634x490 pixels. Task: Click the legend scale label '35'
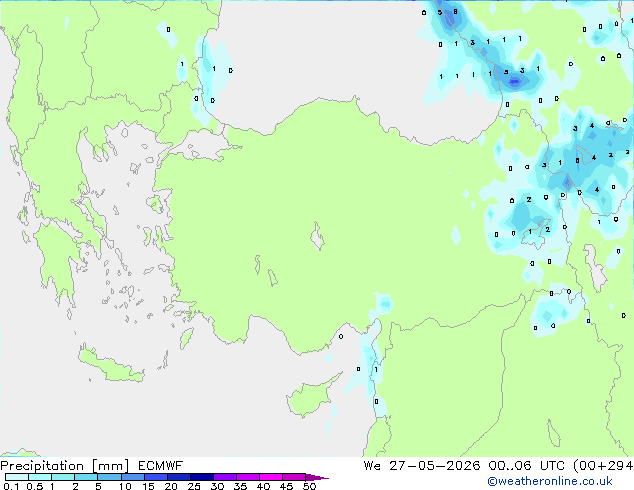click(240, 486)
